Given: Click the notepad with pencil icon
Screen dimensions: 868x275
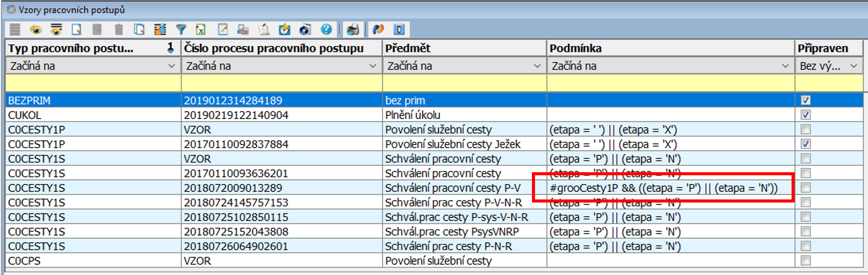Looking at the screenshot, I should (223, 30).
